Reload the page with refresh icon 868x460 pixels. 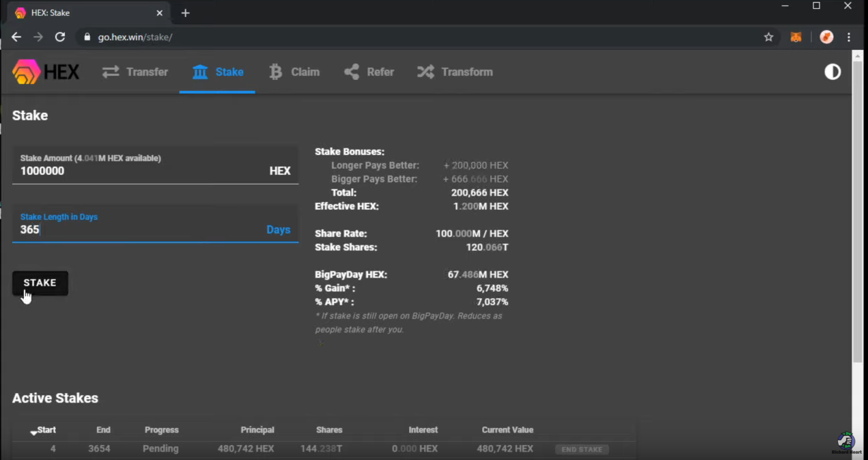click(x=60, y=37)
